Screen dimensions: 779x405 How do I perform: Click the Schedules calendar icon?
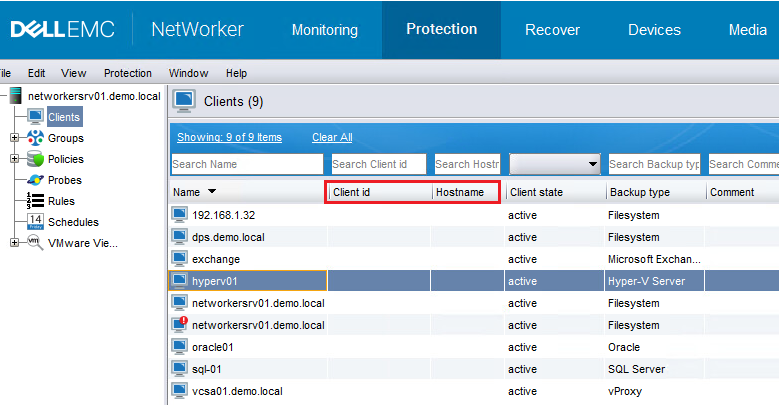[x=35, y=222]
